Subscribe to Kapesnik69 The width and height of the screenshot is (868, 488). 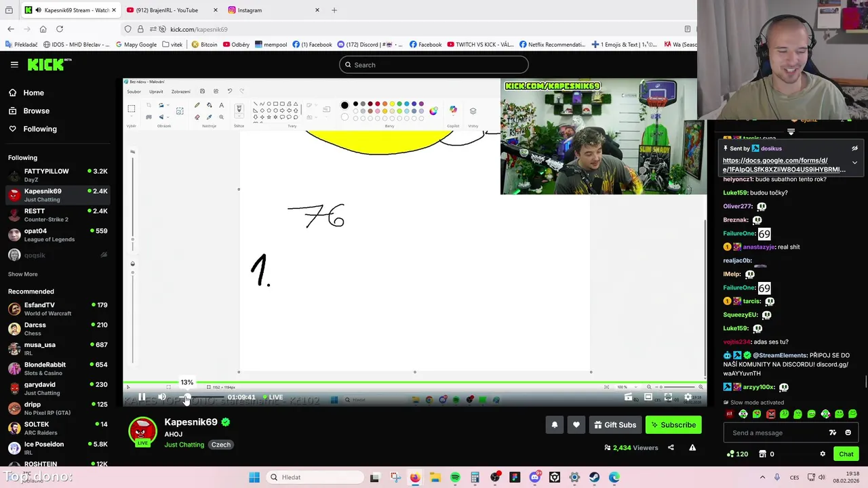point(673,425)
